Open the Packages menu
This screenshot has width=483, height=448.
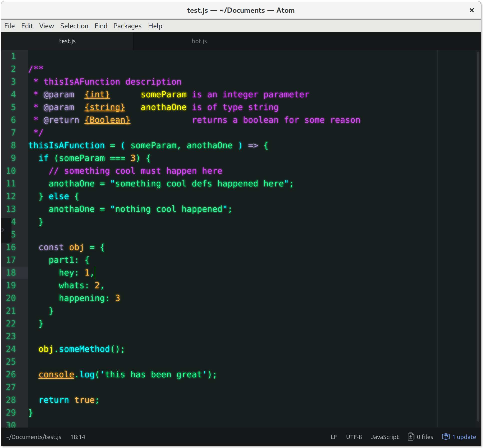127,26
